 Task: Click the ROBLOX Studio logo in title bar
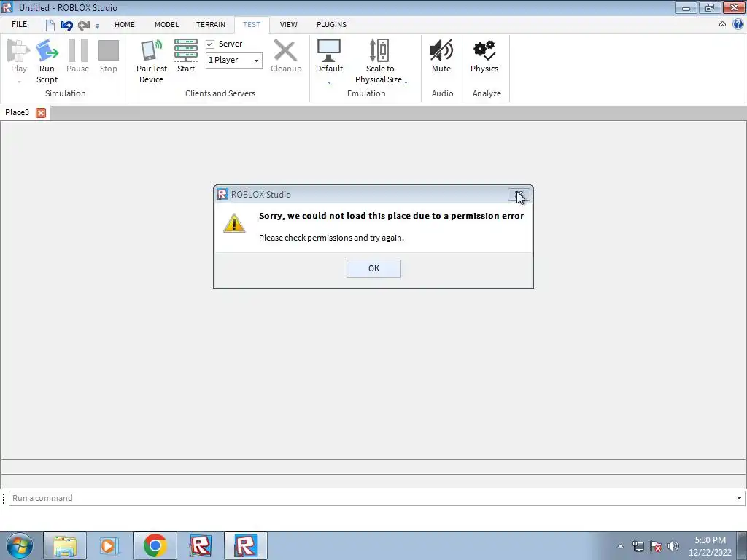tap(7, 7)
